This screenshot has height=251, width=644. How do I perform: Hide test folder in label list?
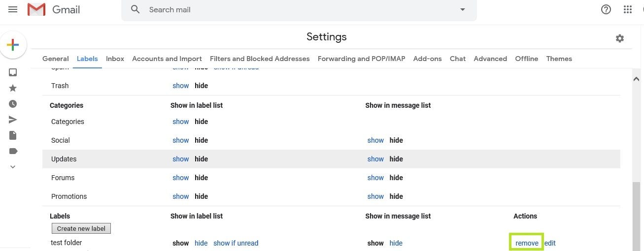tap(201, 243)
